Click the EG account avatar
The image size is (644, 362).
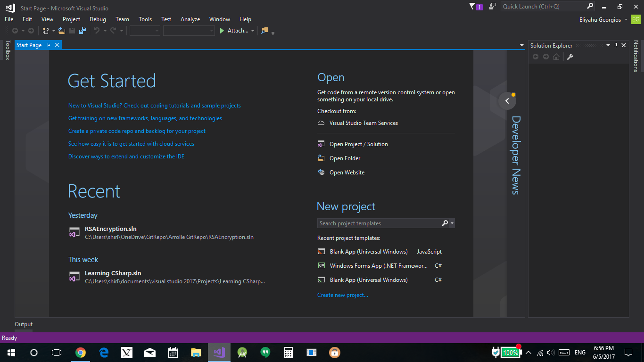pyautogui.click(x=636, y=19)
